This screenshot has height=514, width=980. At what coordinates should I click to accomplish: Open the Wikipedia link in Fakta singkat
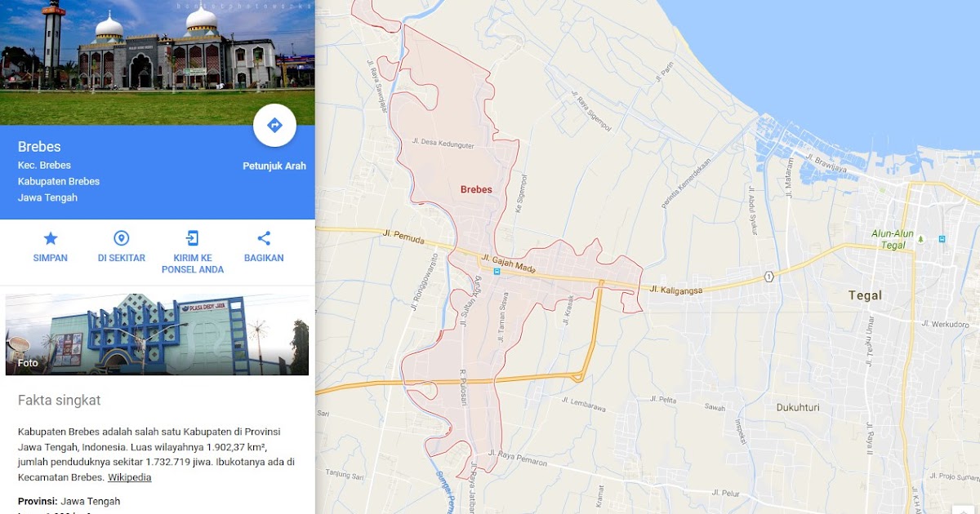[x=129, y=476]
